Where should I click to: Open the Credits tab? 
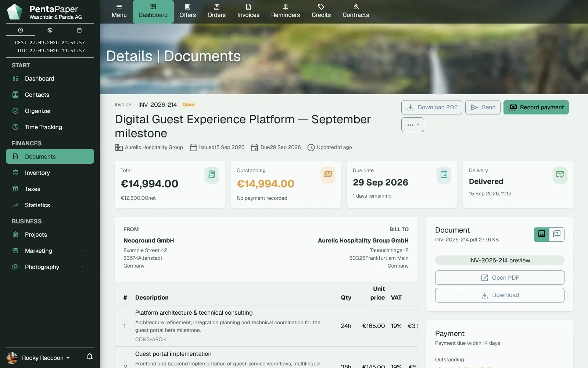point(321,11)
